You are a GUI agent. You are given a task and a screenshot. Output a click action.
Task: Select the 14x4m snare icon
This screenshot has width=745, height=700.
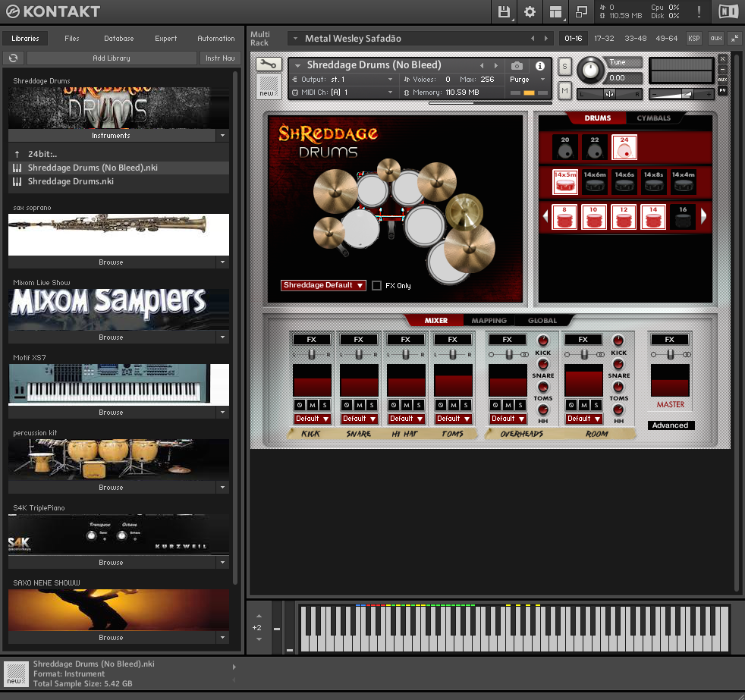click(x=684, y=182)
